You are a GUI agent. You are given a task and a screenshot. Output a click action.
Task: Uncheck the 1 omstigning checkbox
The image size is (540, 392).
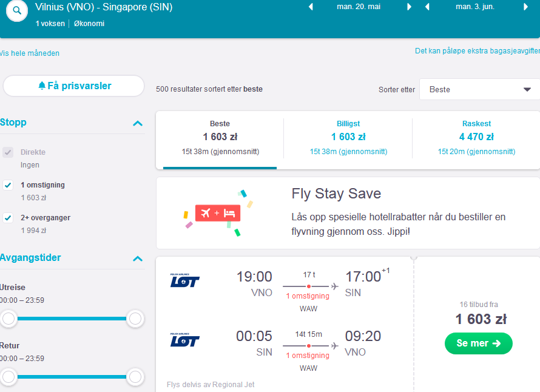click(x=8, y=185)
